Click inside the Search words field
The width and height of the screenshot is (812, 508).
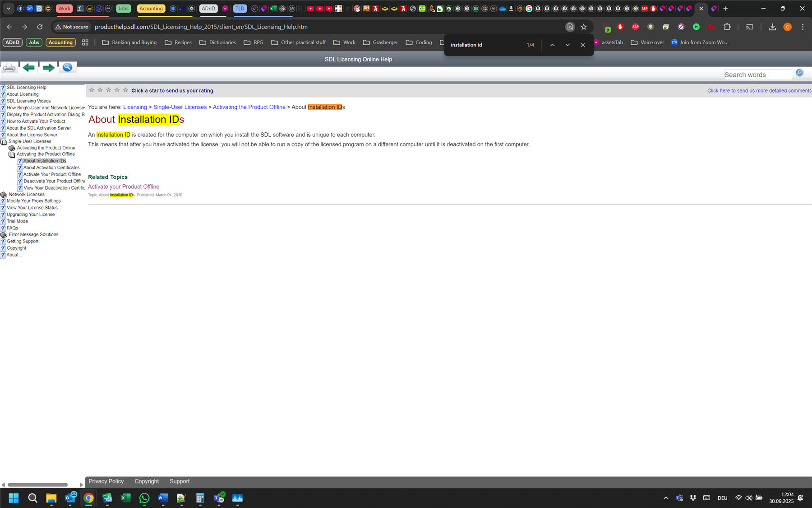click(758, 74)
